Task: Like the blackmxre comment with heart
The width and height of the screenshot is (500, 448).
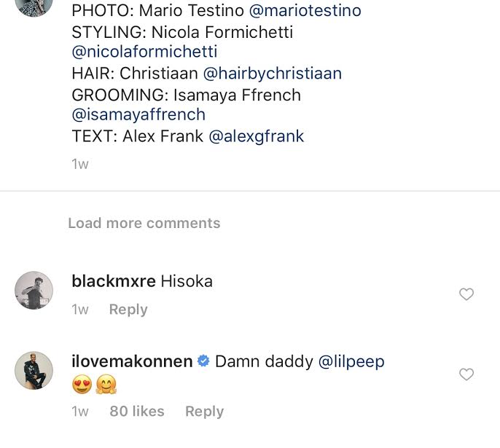Action: click(466, 294)
